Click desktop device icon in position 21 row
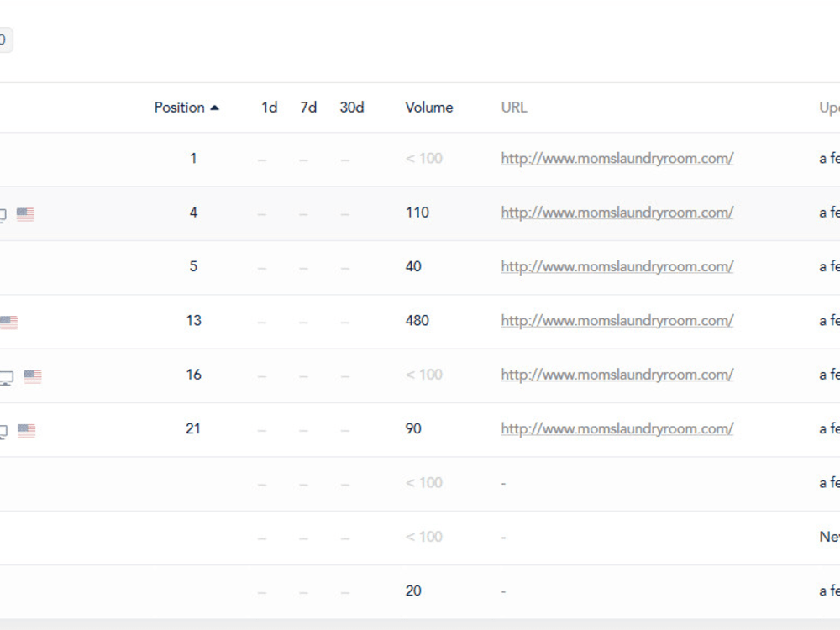Image resolution: width=840 pixels, height=630 pixels. (x=3, y=432)
